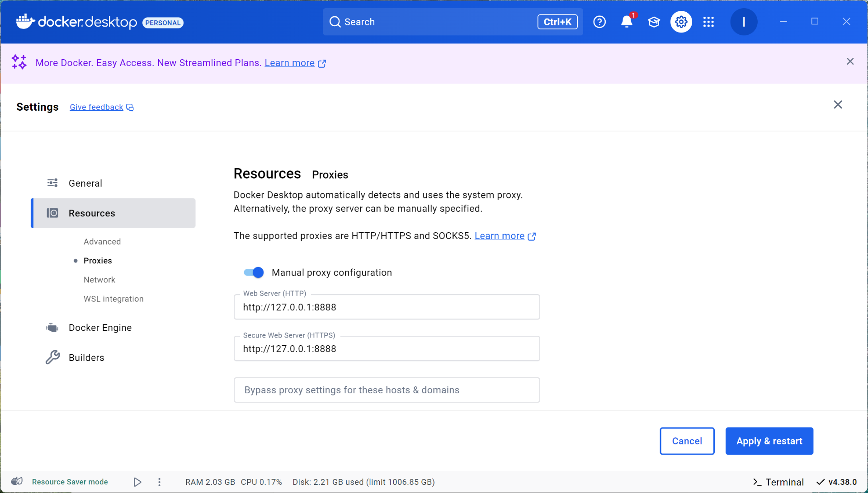This screenshot has height=493, width=868.
Task: Toggle Manual proxy configuration switch
Action: pyautogui.click(x=254, y=272)
